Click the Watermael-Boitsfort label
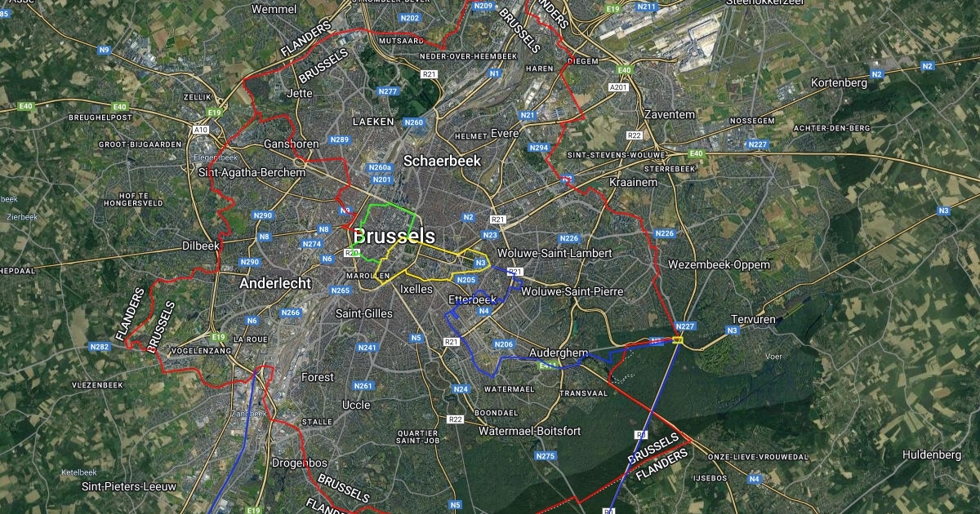Screen dimensions: 980x514 (530, 430)
